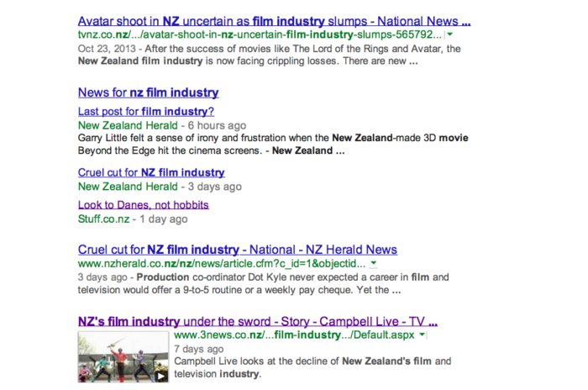Expand dropdown arrow beside nzherald.co.nz URL
This screenshot has height=390, width=588.
coord(374,263)
